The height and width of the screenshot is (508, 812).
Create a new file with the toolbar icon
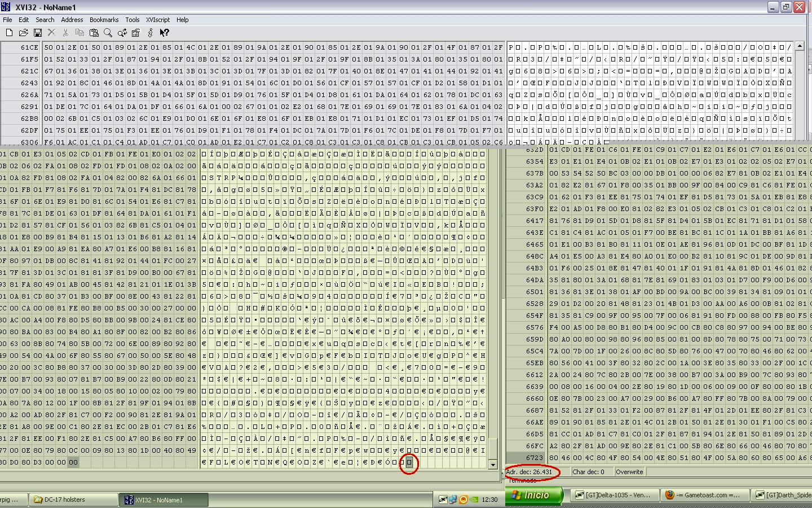click(9, 33)
